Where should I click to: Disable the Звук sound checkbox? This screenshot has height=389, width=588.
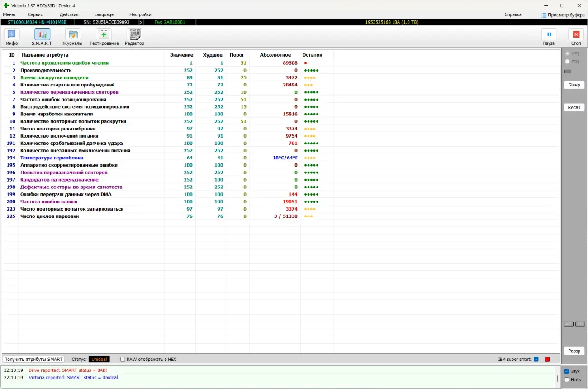[x=567, y=371]
